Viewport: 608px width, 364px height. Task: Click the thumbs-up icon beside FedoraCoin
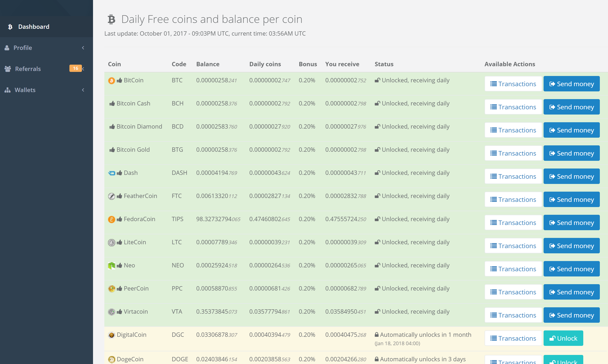pos(120,219)
